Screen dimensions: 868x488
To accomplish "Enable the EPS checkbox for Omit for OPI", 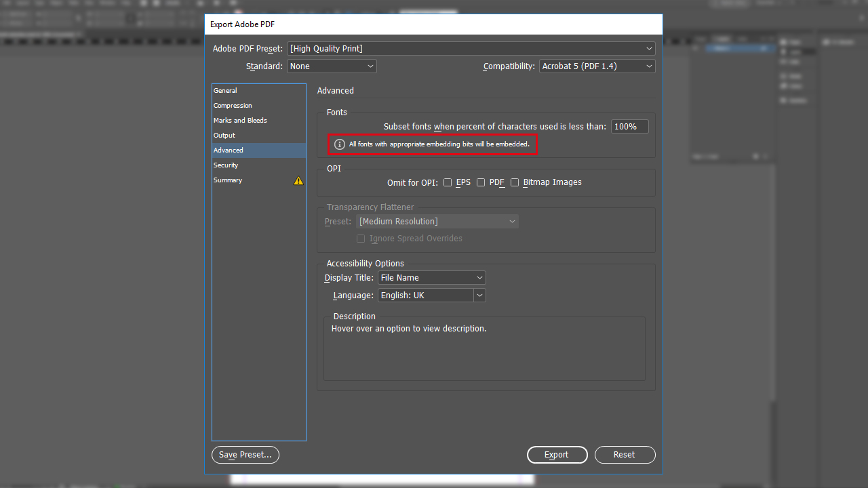I will 448,182.
